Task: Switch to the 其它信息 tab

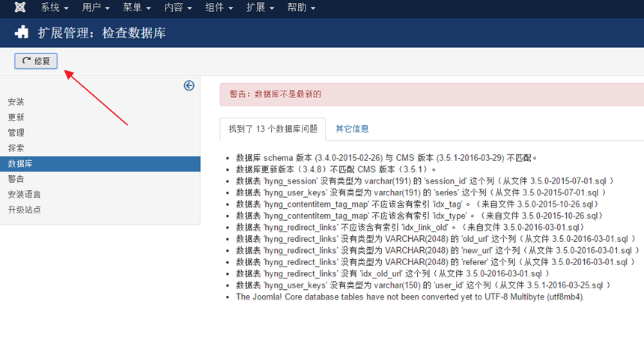Action: click(x=352, y=129)
